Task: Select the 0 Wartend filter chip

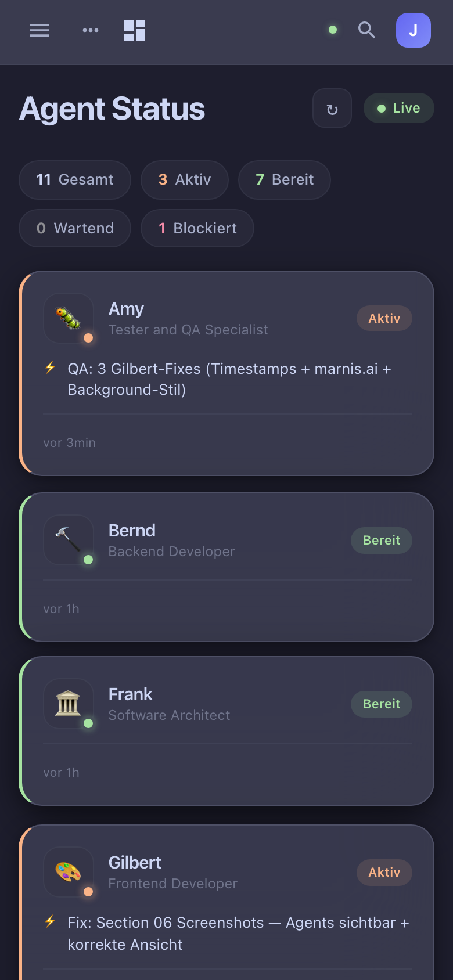Action: pyautogui.click(x=74, y=228)
